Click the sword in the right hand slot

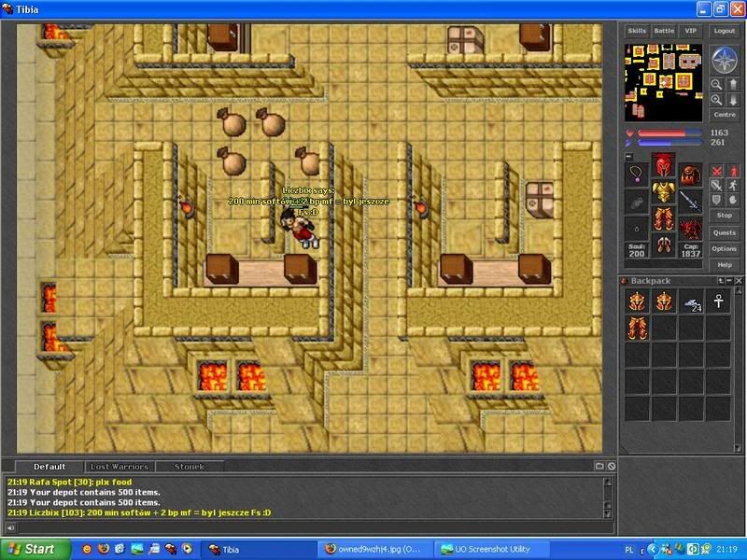[x=690, y=202]
